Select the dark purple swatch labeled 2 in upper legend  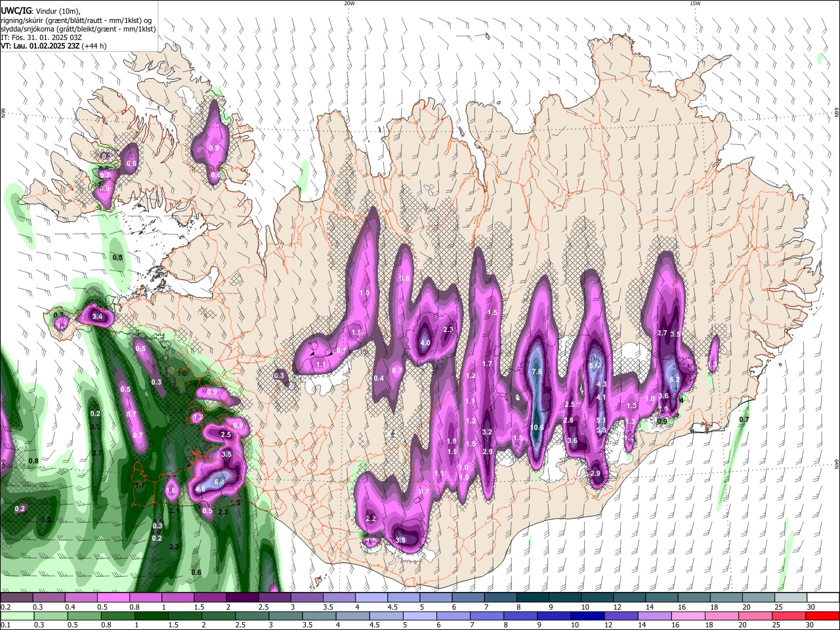[242, 598]
